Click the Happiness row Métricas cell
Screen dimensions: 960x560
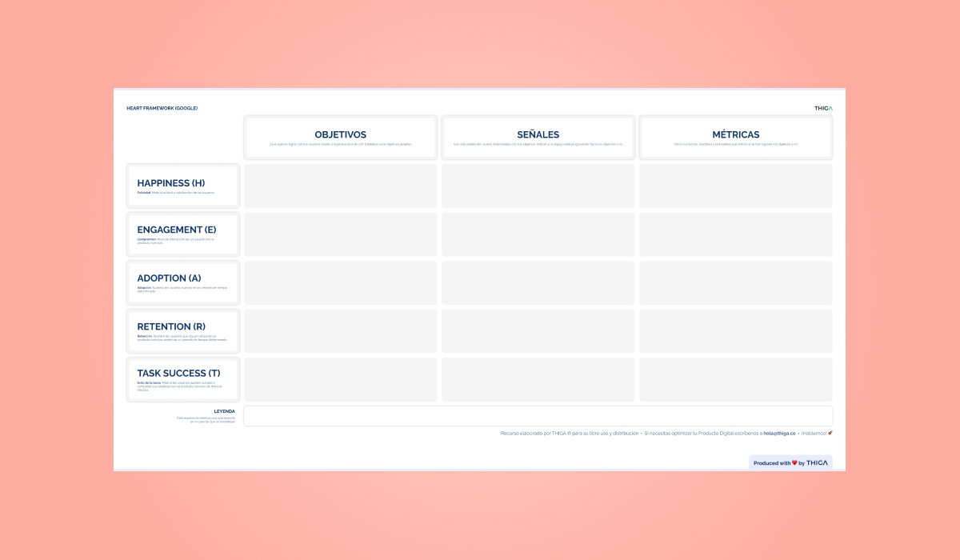point(736,186)
